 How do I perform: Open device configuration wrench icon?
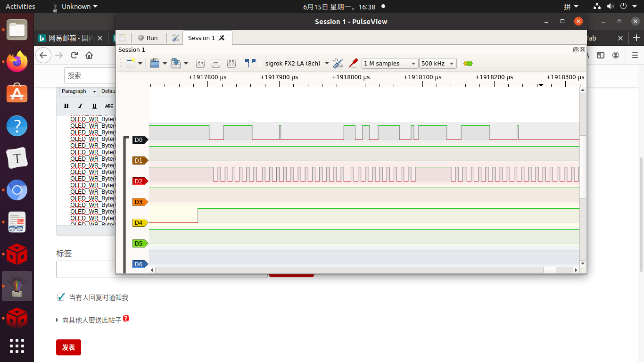point(338,63)
